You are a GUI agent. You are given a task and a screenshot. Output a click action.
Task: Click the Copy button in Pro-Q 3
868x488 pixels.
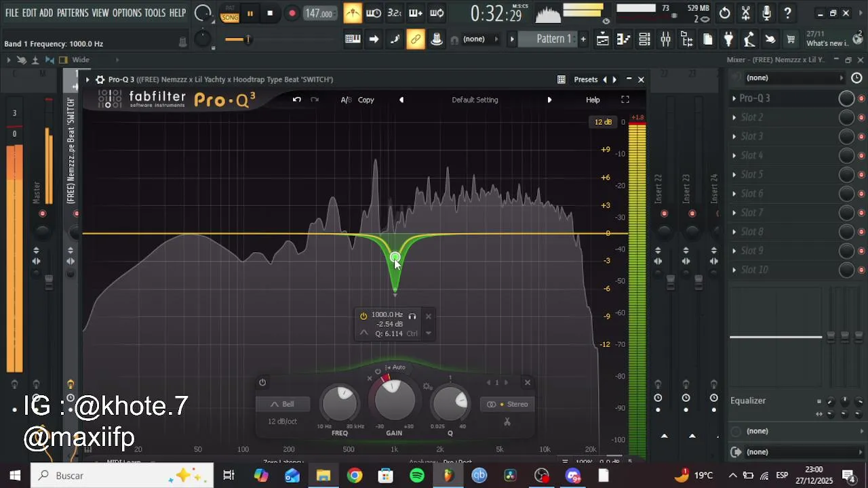point(366,100)
